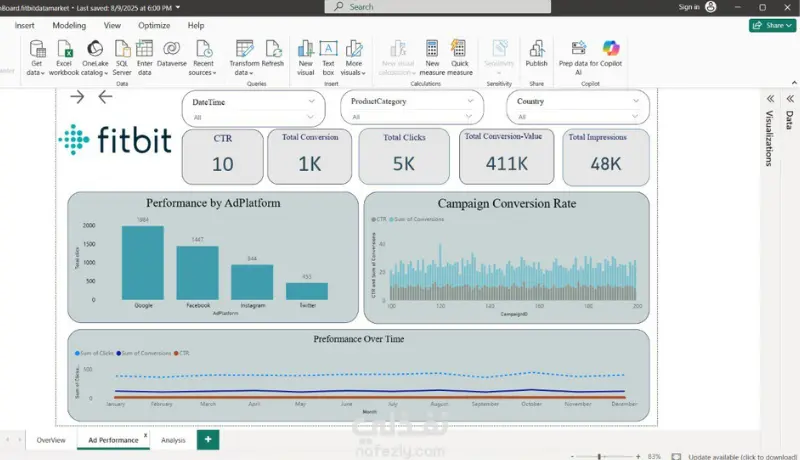Expand the Visualizations pane
The width and height of the screenshot is (800, 460).
770,98
